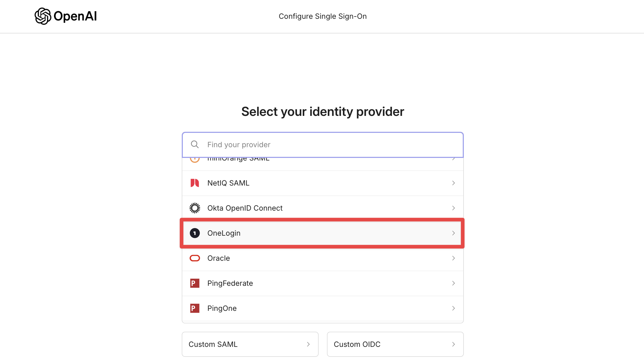This screenshot has height=362, width=644.
Task: Click the PingOne red P icon
Action: point(195,308)
